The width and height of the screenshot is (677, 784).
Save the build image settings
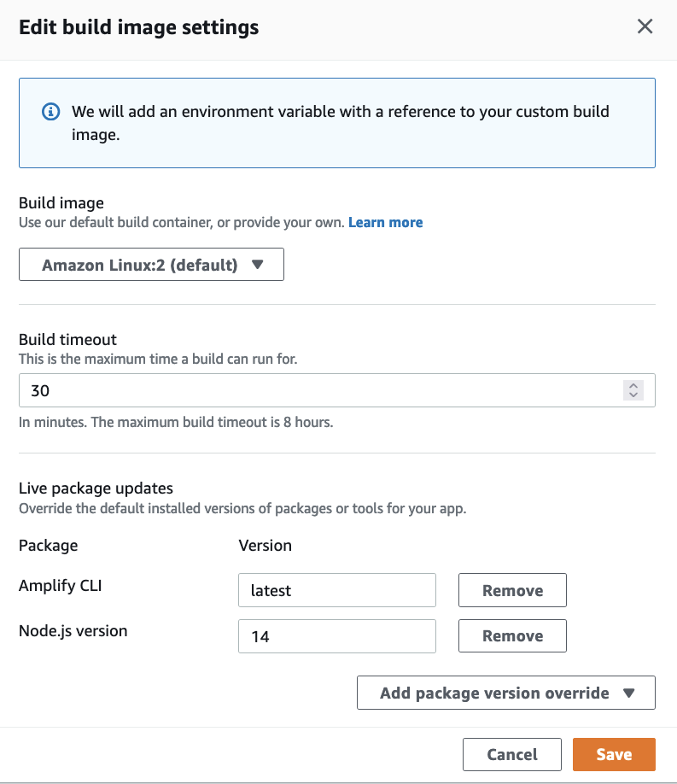(614, 754)
